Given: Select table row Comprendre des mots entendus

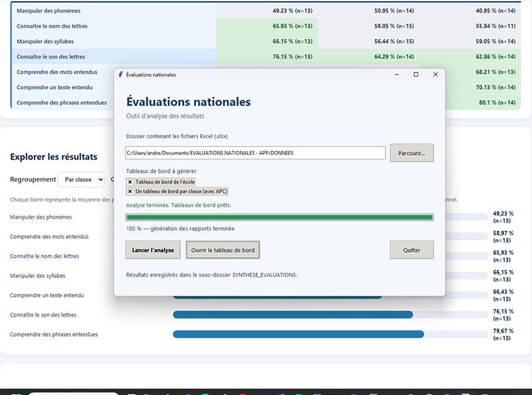Looking at the screenshot, I should (57, 72).
